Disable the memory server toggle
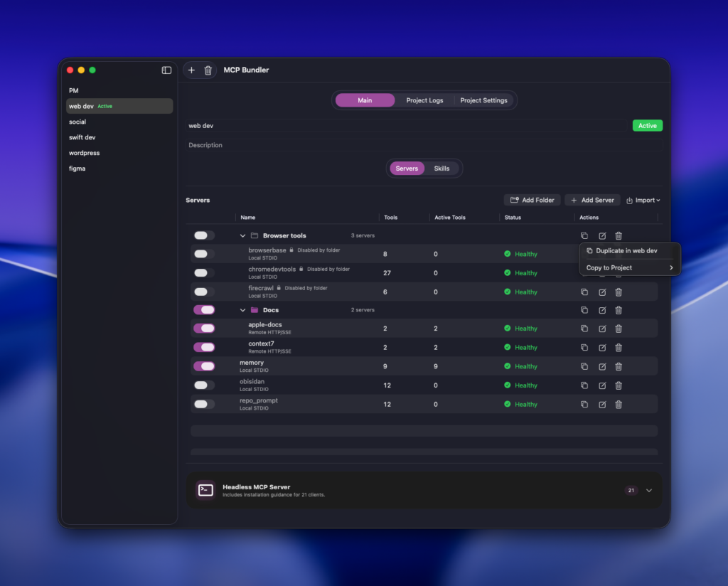 204,366
